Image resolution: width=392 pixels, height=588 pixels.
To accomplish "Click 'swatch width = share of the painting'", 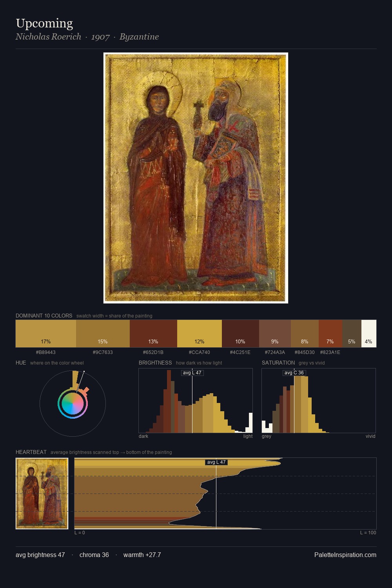I will pyautogui.click(x=114, y=316).
